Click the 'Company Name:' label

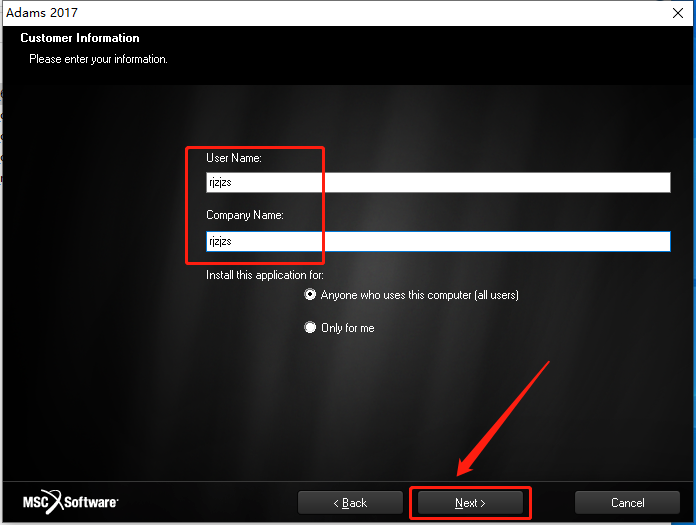245,215
